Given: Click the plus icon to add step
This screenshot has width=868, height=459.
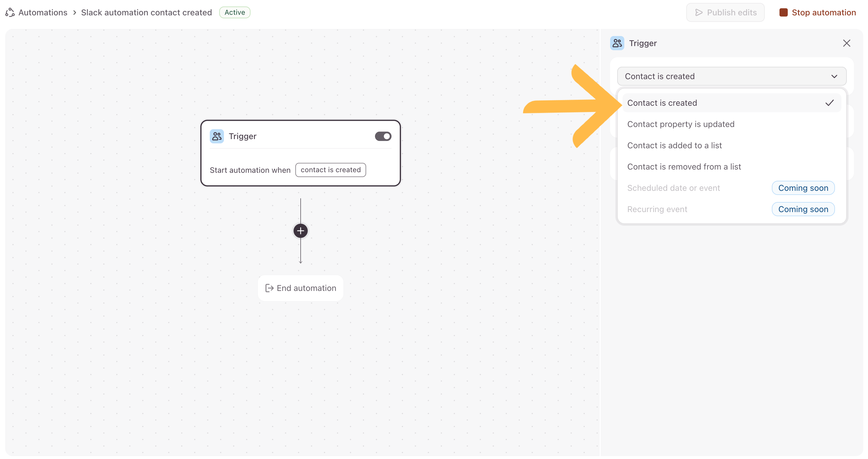Looking at the screenshot, I should click(x=300, y=231).
